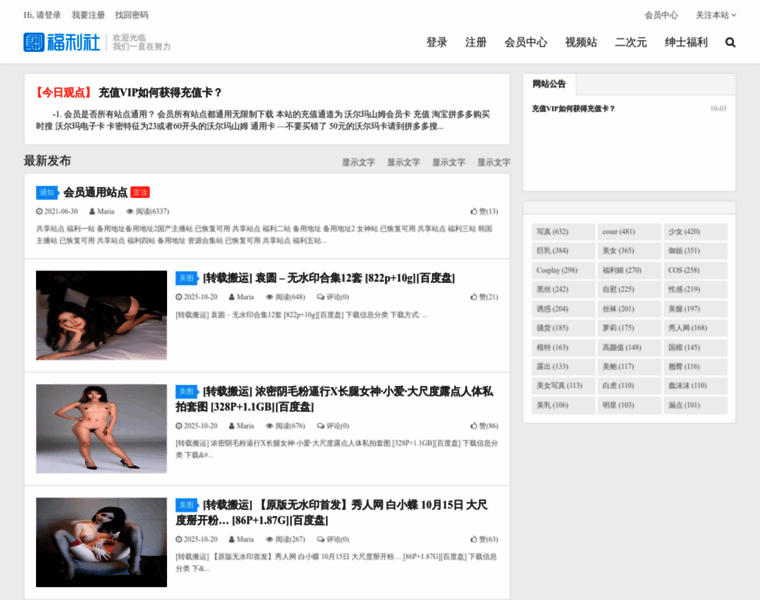Click the 注册 button in navigation

click(476, 43)
